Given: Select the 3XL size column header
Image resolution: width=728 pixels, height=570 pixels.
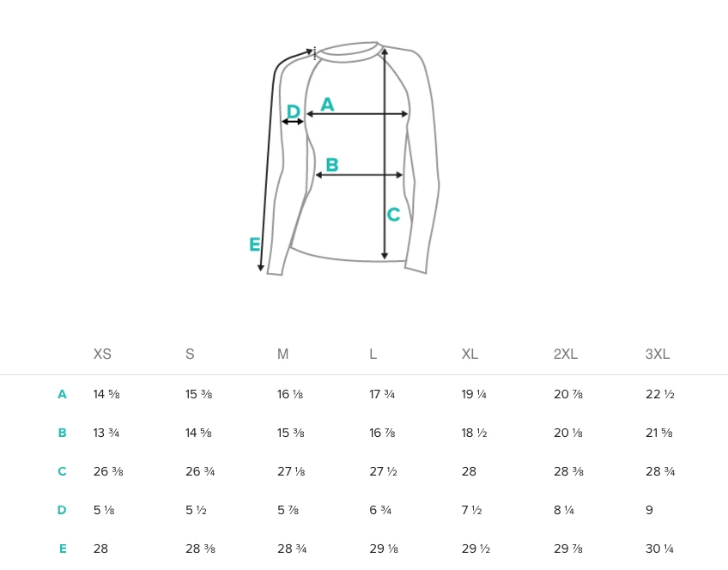Looking at the screenshot, I should (658, 354).
